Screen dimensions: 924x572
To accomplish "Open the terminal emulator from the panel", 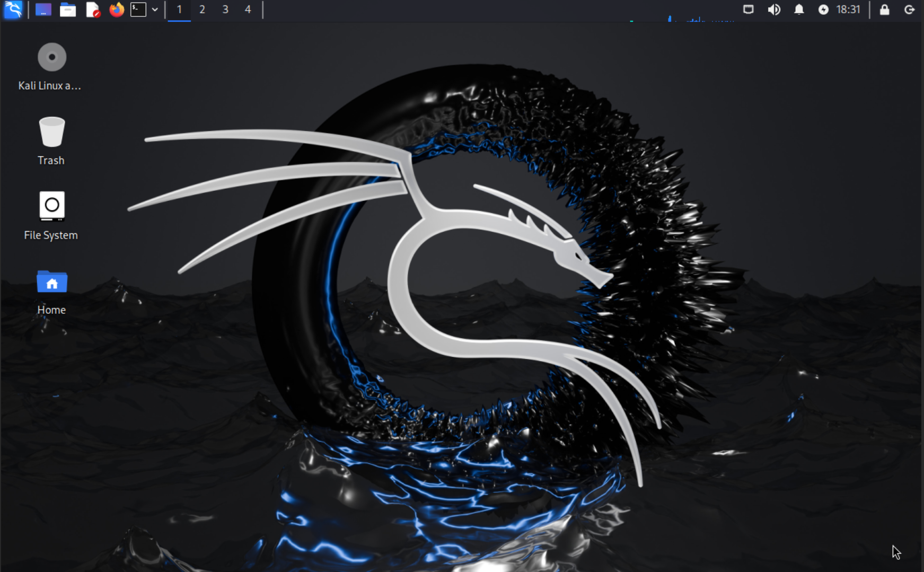I will click(138, 10).
